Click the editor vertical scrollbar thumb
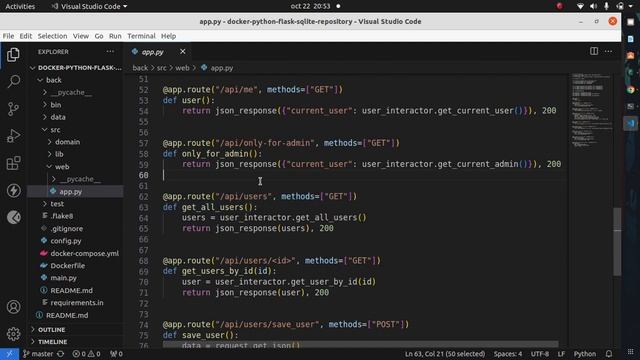The width and height of the screenshot is (640, 360). point(617,241)
